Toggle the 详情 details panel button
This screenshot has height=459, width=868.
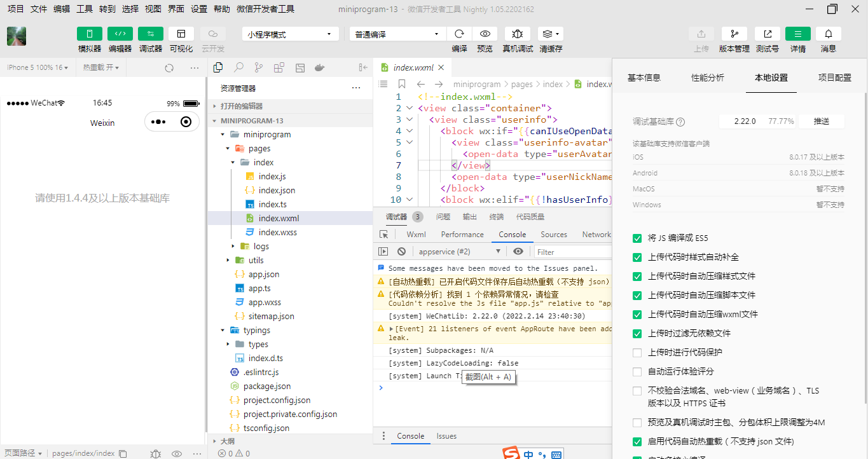click(798, 34)
